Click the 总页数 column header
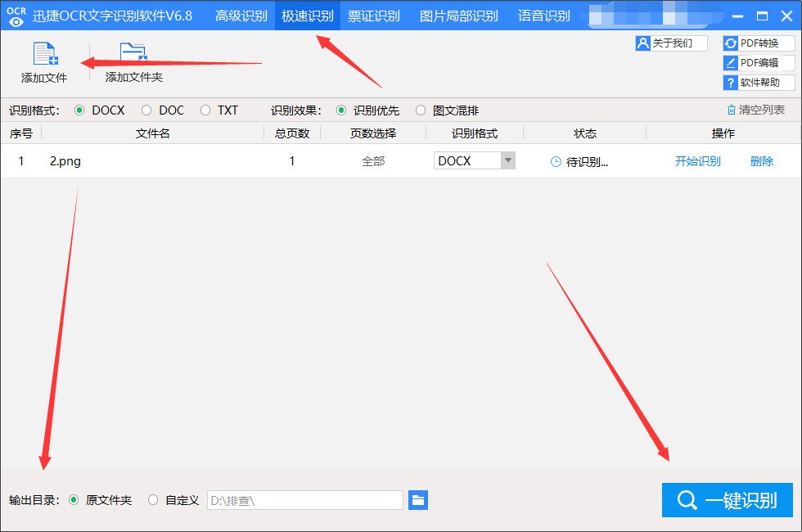Screen dimensions: 802x532 tap(292, 133)
